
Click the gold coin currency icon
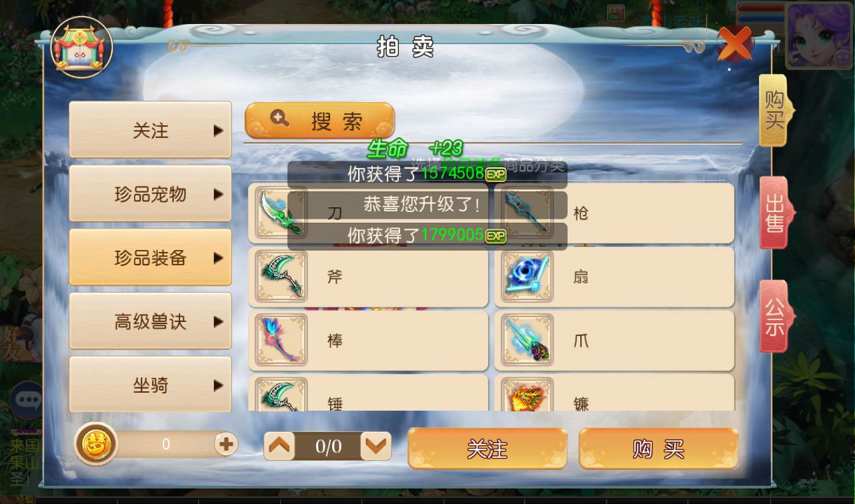pos(96,444)
